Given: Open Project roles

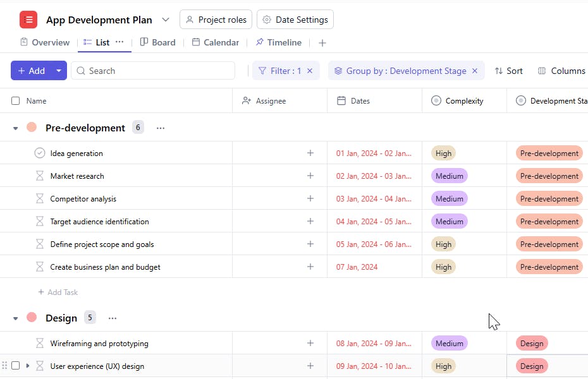Looking at the screenshot, I should 216,20.
